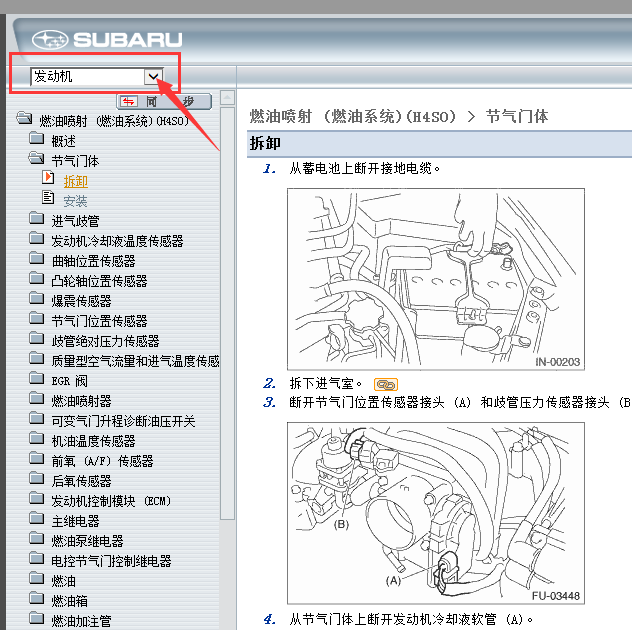Click the 同步 sync button

click(x=164, y=101)
